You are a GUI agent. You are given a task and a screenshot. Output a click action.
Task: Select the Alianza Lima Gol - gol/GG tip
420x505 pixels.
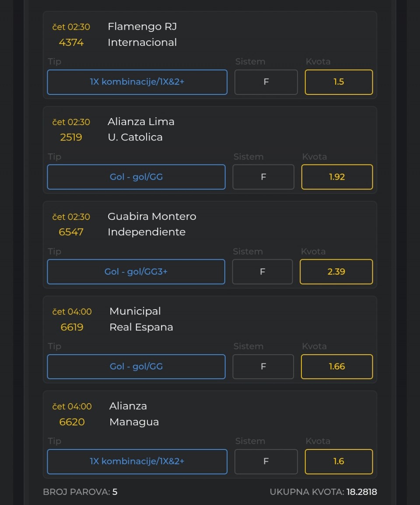pyautogui.click(x=136, y=177)
